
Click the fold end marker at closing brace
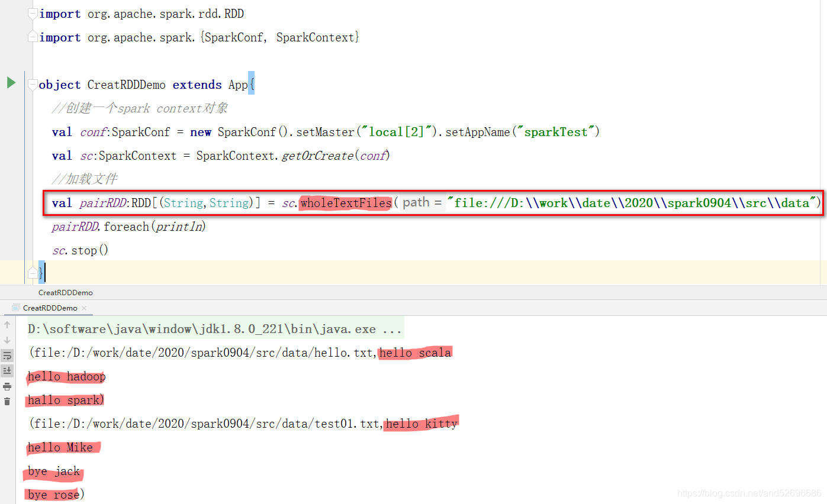33,273
